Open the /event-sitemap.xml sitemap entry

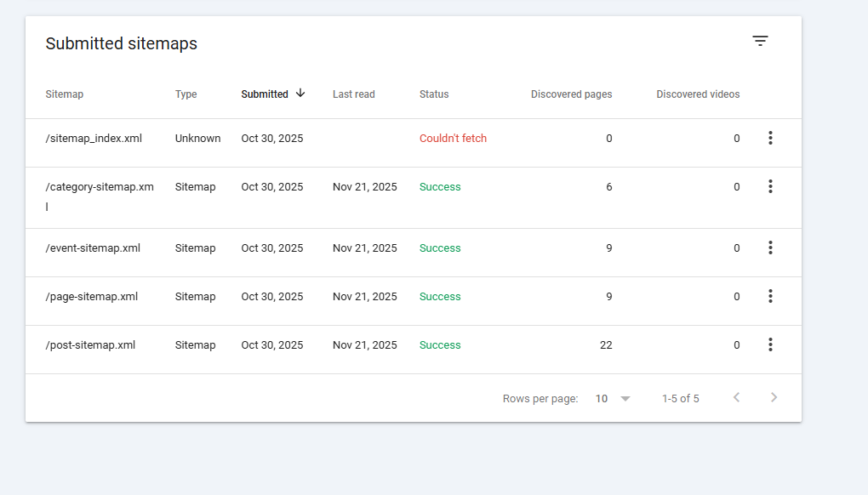tap(93, 248)
